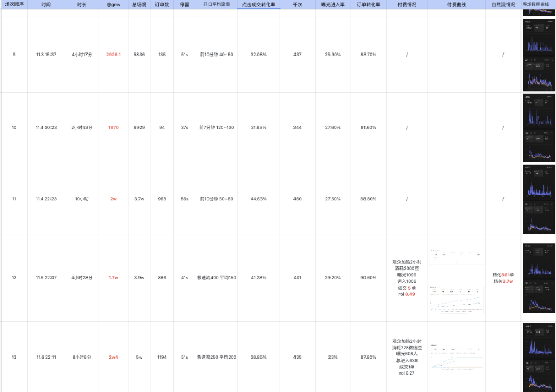
Task: Select the cell 急速流250 平均200
Action: (x=217, y=357)
